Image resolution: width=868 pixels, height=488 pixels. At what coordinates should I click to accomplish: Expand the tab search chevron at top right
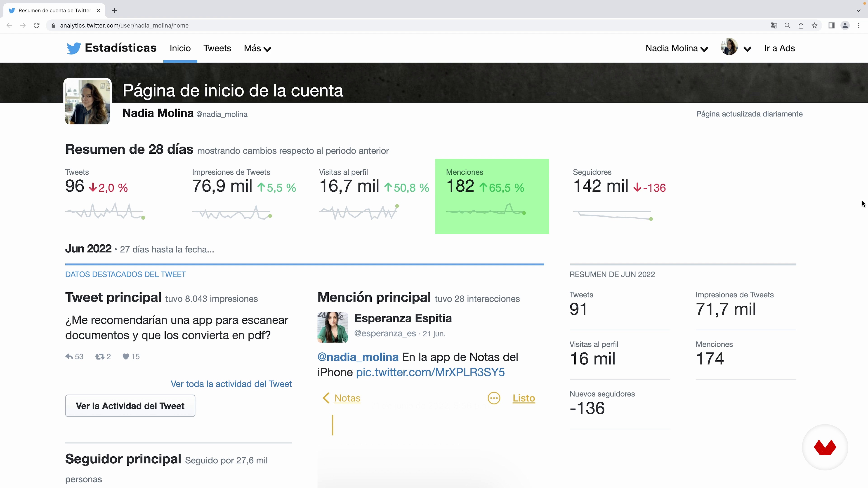pyautogui.click(x=859, y=10)
